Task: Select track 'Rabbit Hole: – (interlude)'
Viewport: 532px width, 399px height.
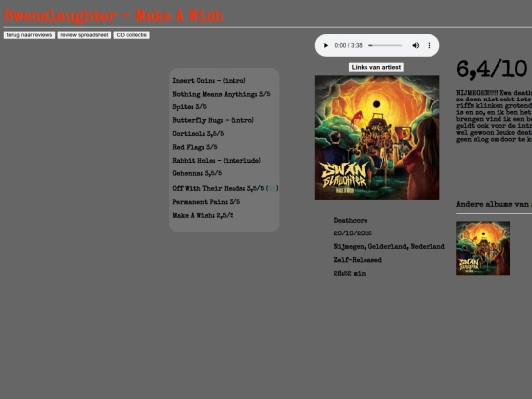Action: coord(217,160)
